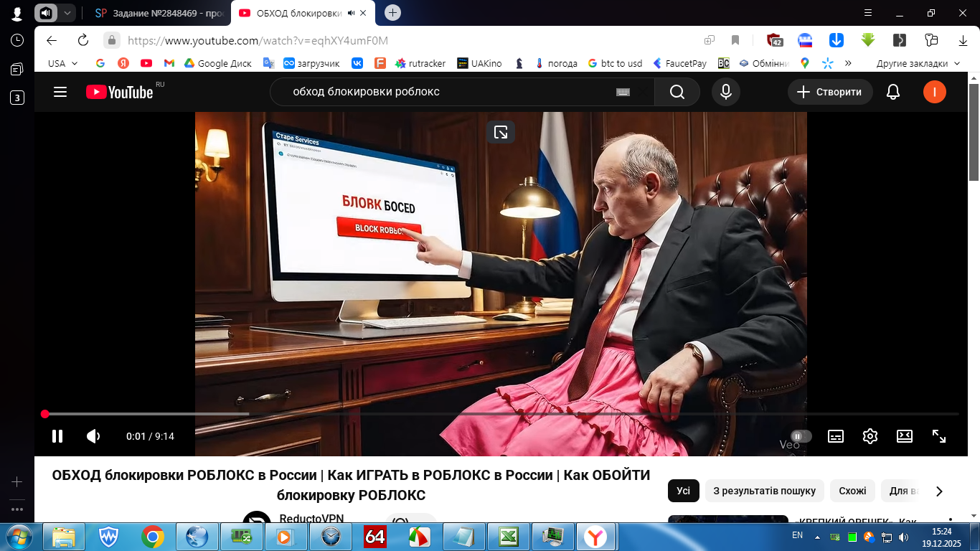The image size is (980, 551).
Task: Open the погода bookmark
Action: [556, 63]
